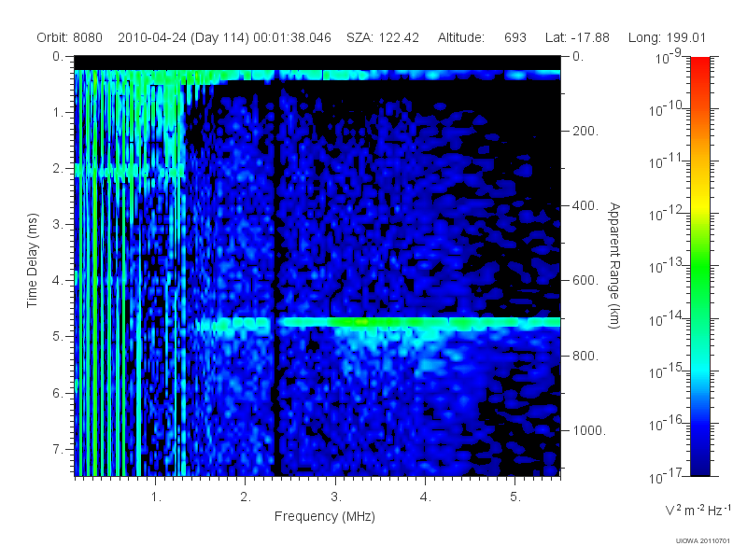Click the '400.' Apparent Range tick label
This screenshot has width=747, height=560.
point(585,205)
